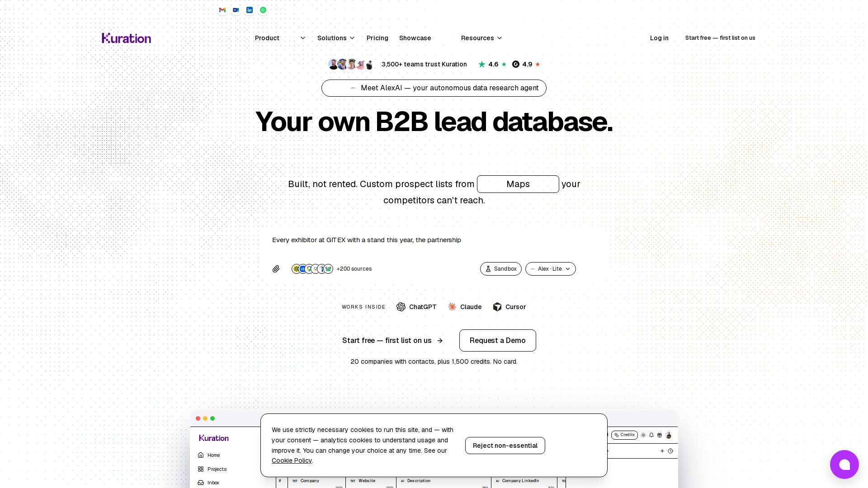Click the Cursor label text
This screenshot has width=868, height=488.
coord(515,307)
